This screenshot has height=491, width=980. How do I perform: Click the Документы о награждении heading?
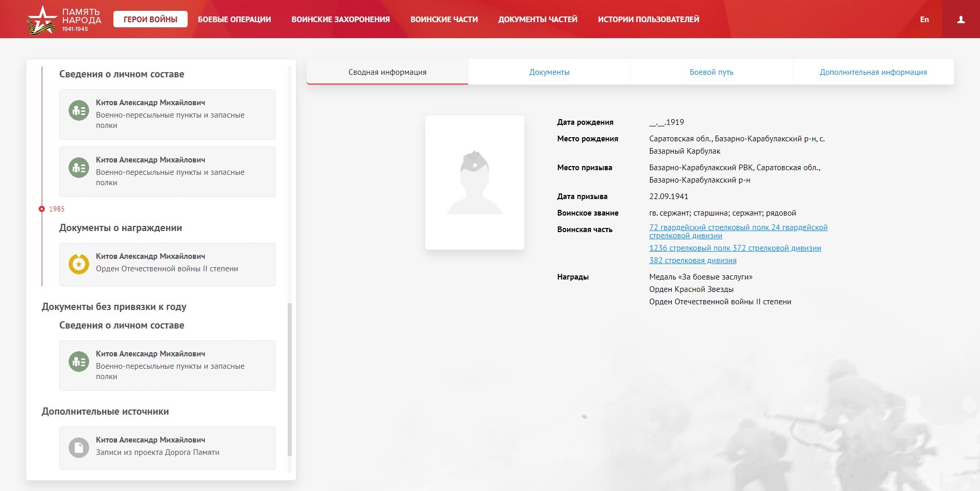tap(121, 228)
